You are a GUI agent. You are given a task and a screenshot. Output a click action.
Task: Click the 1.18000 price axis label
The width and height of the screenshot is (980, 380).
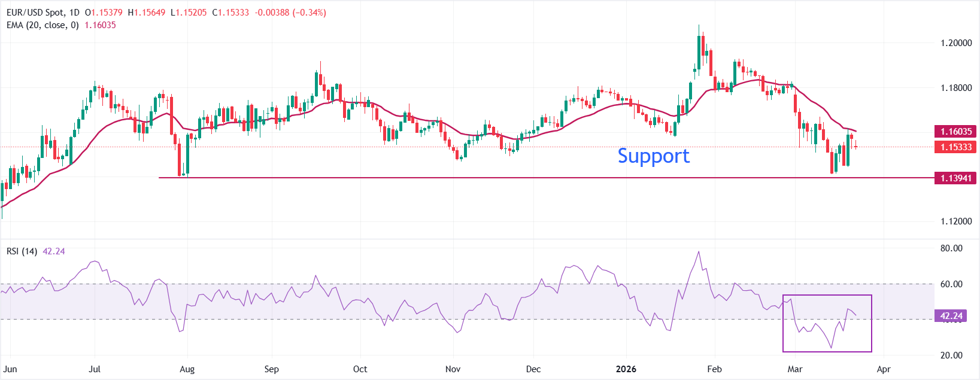click(956, 88)
